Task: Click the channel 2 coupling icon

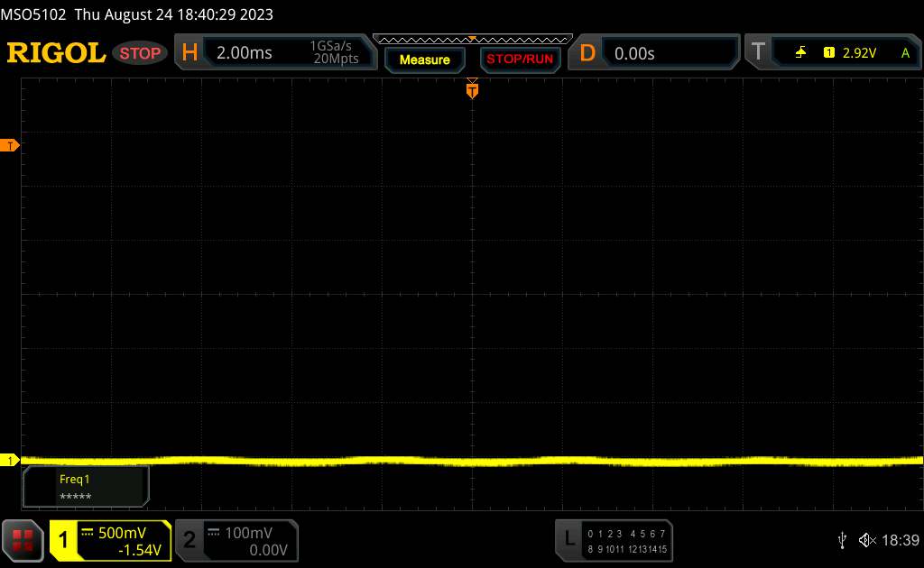Action: click(x=214, y=533)
